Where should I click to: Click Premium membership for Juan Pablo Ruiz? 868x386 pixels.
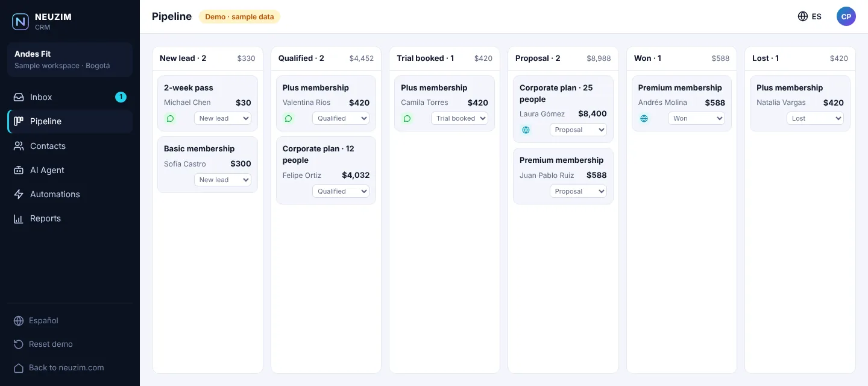pyautogui.click(x=561, y=160)
